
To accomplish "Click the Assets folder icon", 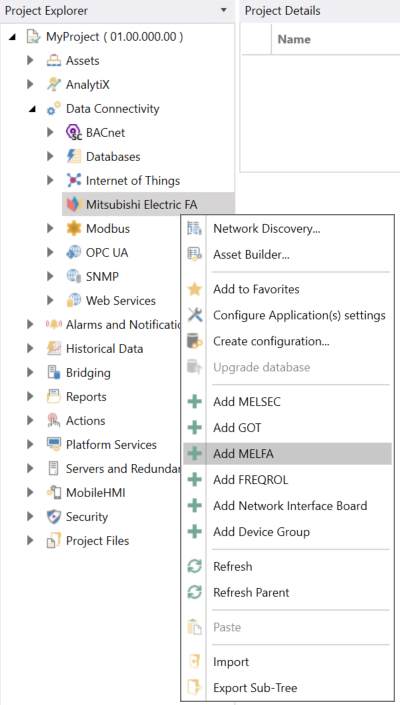I will (x=54, y=60).
